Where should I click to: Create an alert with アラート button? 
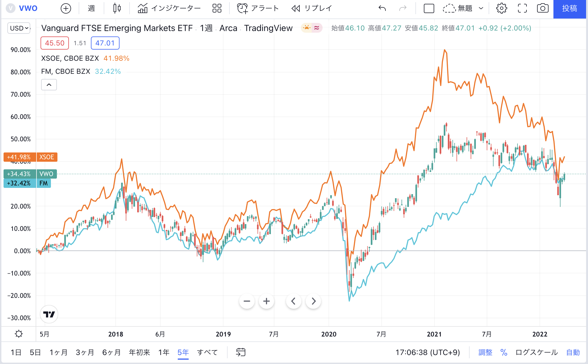tap(258, 8)
